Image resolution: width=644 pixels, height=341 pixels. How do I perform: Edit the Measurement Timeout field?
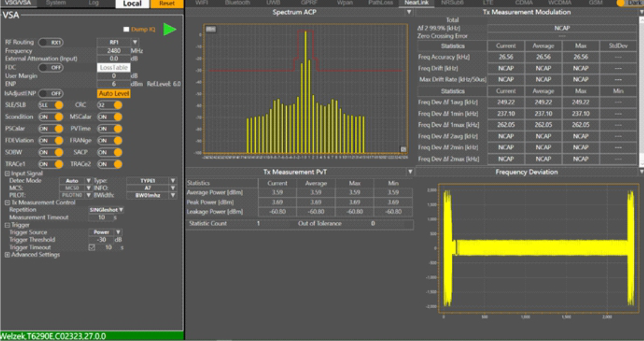point(101,218)
